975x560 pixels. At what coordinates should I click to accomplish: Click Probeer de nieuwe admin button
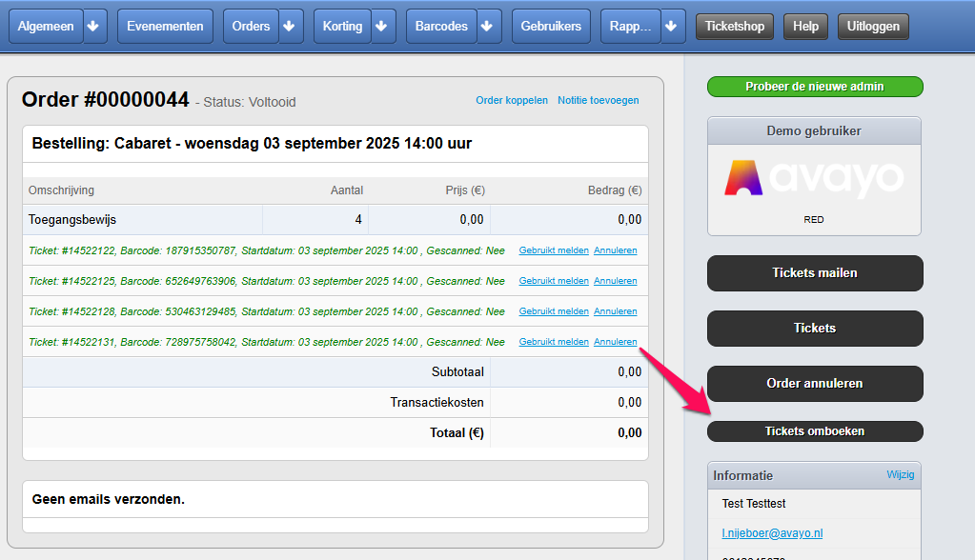tap(815, 87)
